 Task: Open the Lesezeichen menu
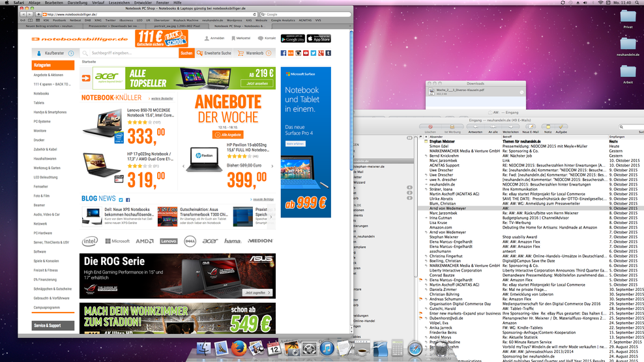(119, 3)
